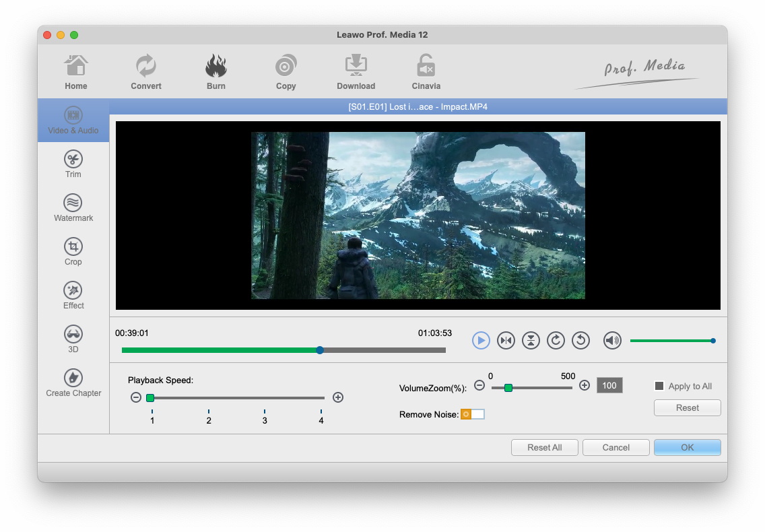765x532 pixels.
Task: Adjust the preview volume slider
Action: (673, 341)
